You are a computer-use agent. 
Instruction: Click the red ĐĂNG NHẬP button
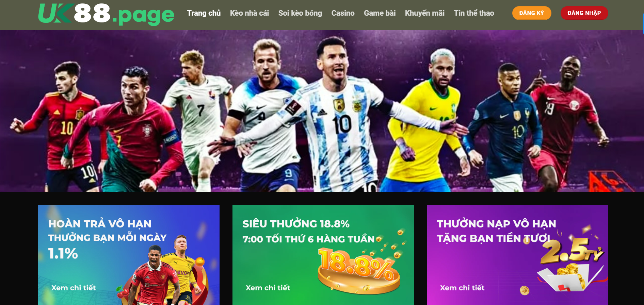[x=584, y=13]
